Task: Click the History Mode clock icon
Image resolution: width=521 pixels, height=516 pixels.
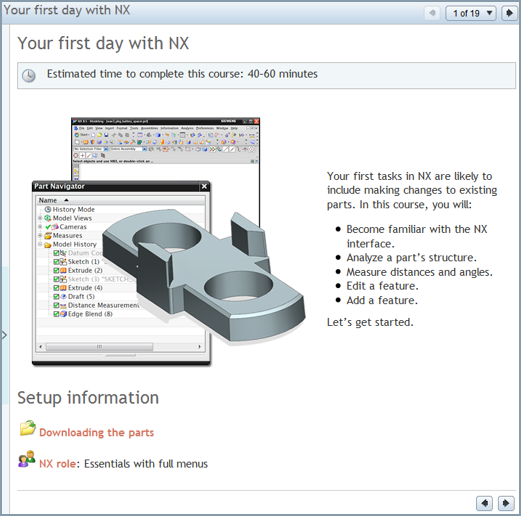Action: click(48, 209)
